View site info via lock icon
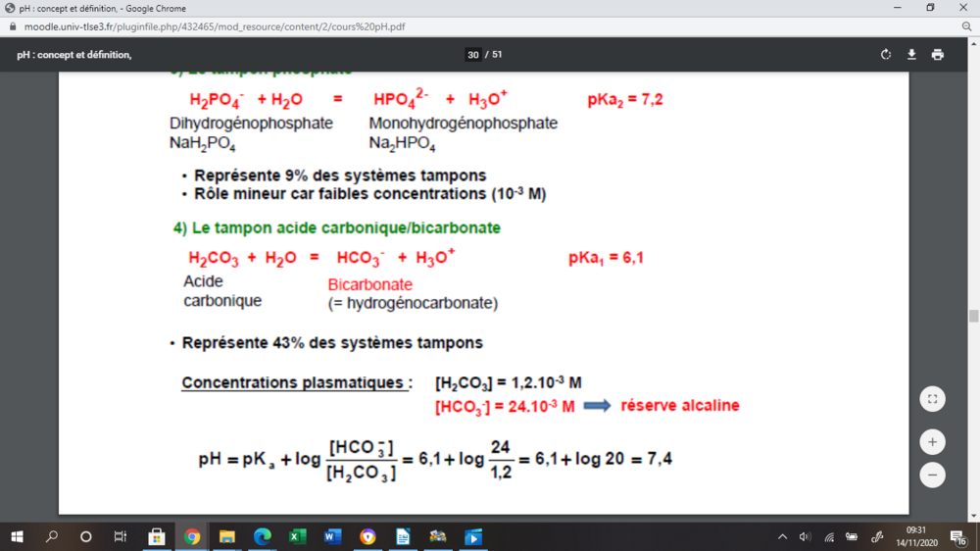Screen dimensions: 980x551 pos(11,26)
